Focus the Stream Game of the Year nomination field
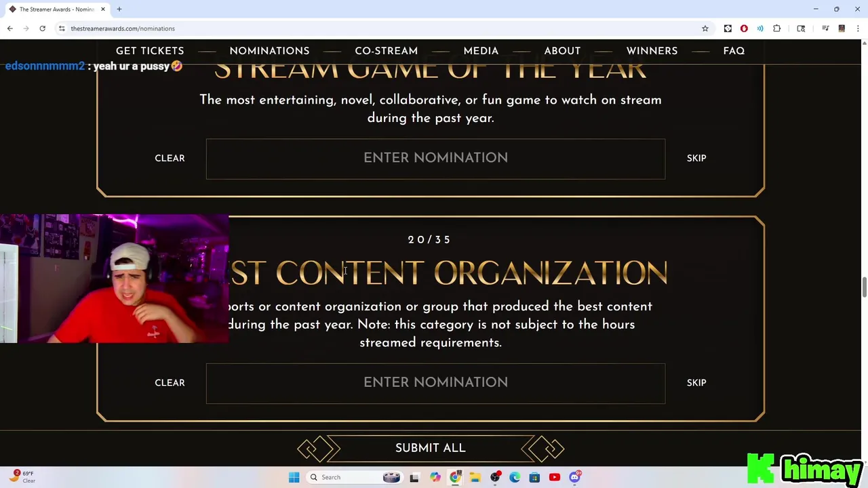The width and height of the screenshot is (868, 488). pyautogui.click(x=435, y=159)
